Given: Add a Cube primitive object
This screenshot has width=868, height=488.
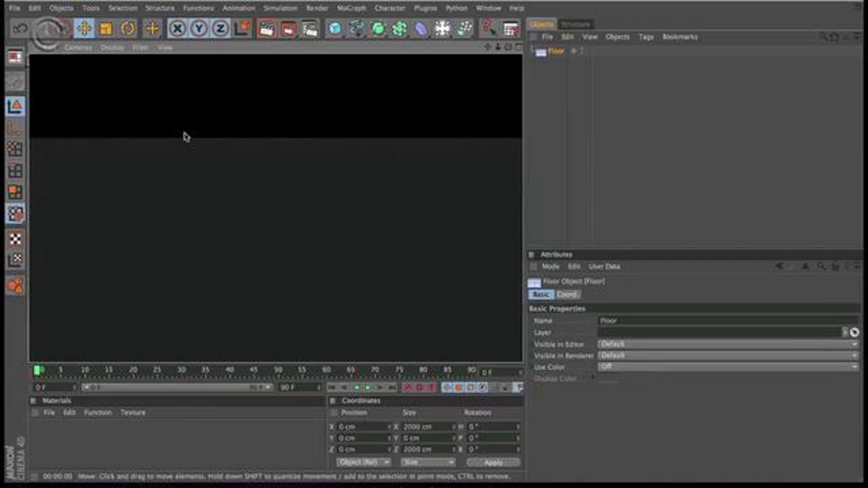Looking at the screenshot, I should point(335,28).
